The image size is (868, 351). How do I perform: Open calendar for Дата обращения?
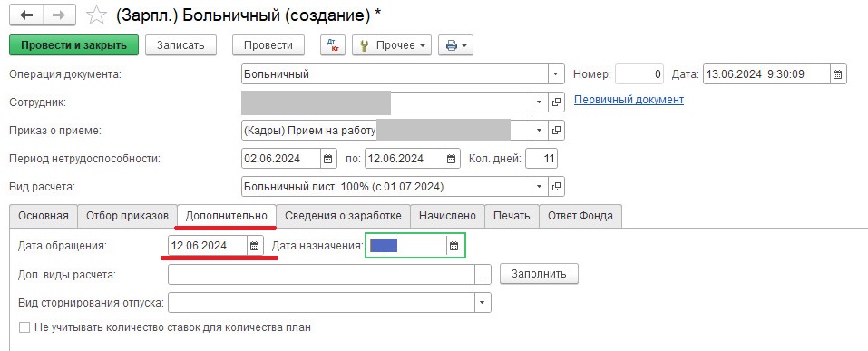pyautogui.click(x=254, y=247)
